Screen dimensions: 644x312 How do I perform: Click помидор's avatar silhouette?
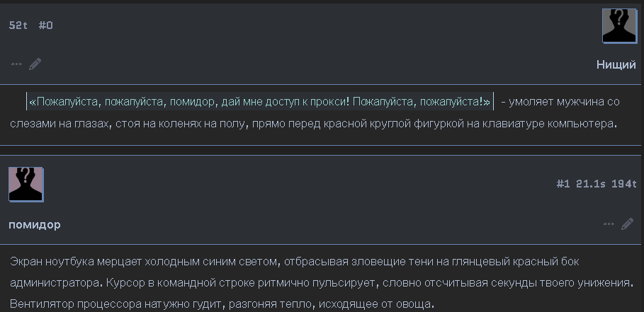click(26, 185)
